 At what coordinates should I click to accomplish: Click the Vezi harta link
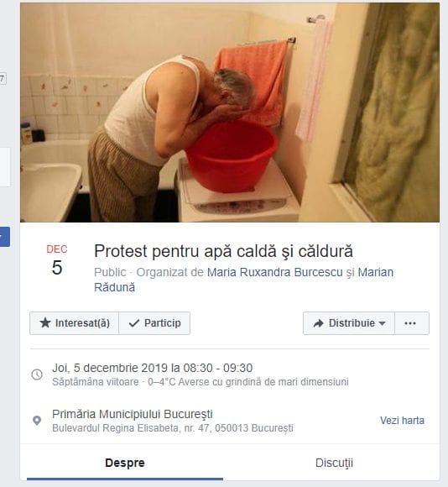(x=402, y=420)
